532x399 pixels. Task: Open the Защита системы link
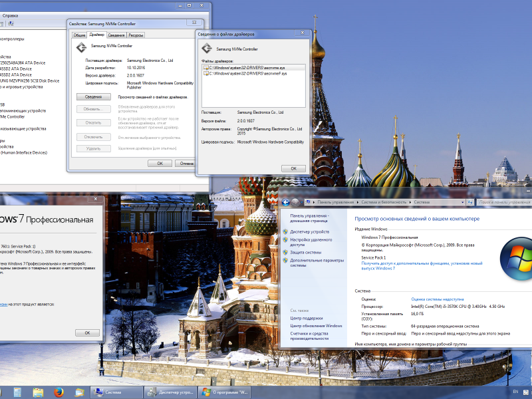click(x=305, y=253)
